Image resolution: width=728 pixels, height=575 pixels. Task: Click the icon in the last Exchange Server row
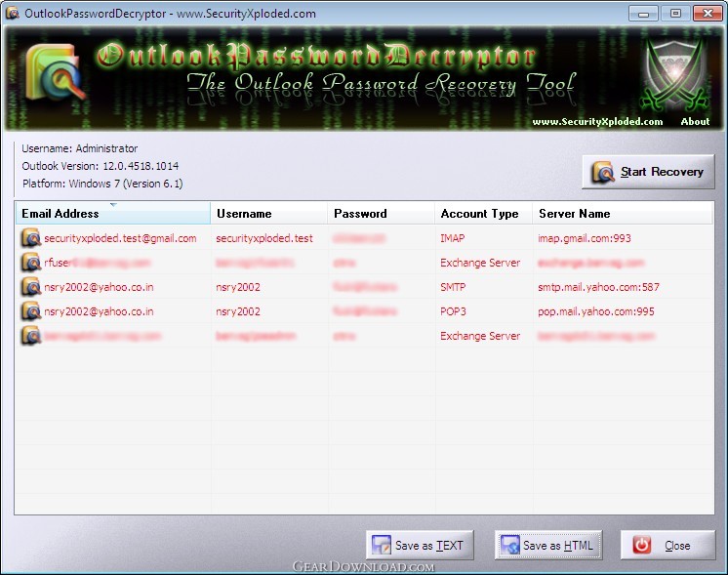point(31,336)
